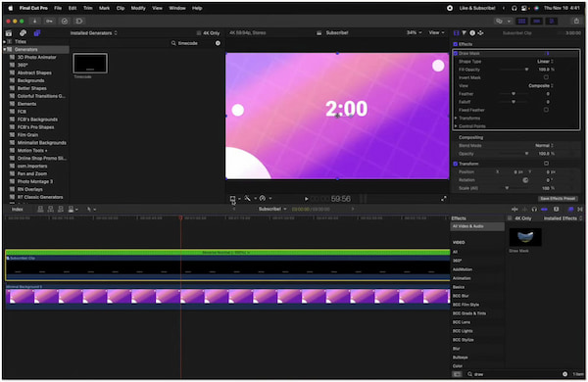Open the Installed Generators dropdown

tap(94, 33)
